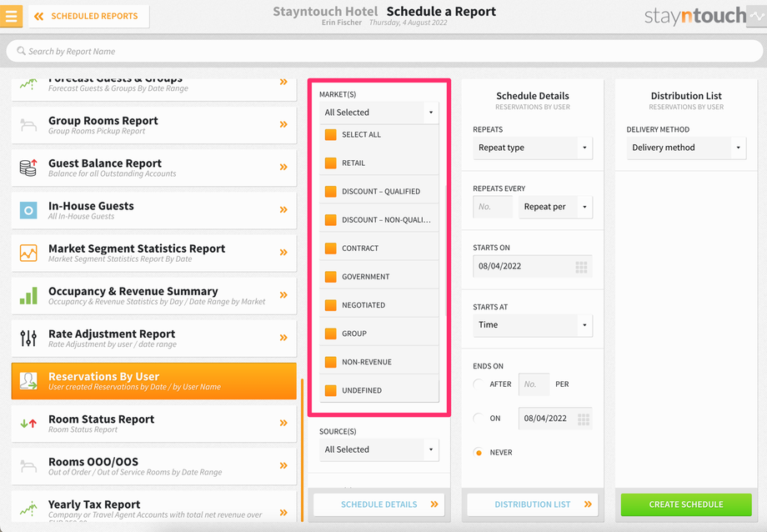Click the Group Rooms Report bed icon

click(28, 125)
